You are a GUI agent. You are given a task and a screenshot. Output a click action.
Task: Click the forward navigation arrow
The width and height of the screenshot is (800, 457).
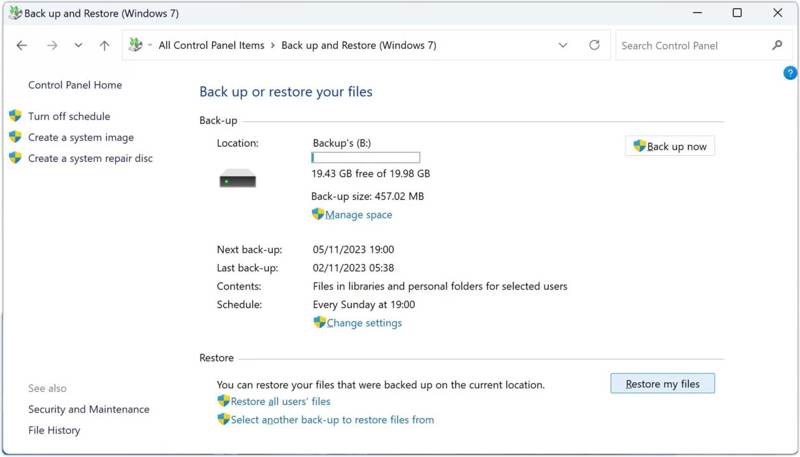point(52,46)
